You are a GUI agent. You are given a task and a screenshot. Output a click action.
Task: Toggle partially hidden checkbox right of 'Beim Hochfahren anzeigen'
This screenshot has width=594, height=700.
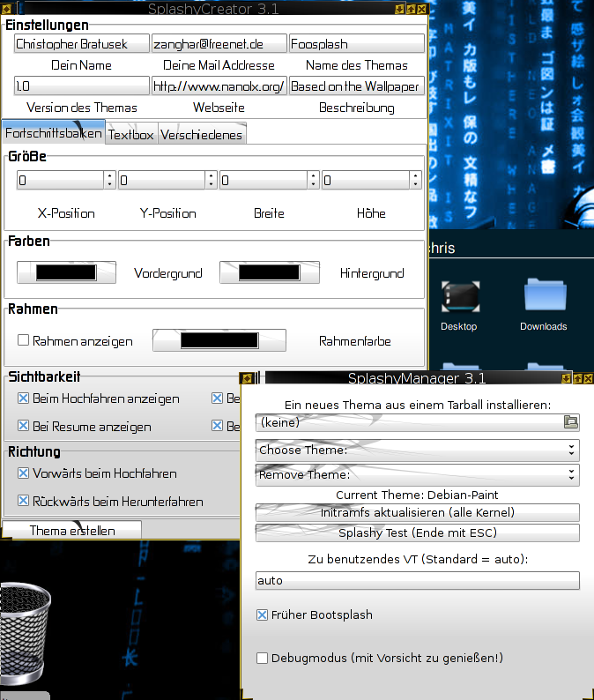217,398
